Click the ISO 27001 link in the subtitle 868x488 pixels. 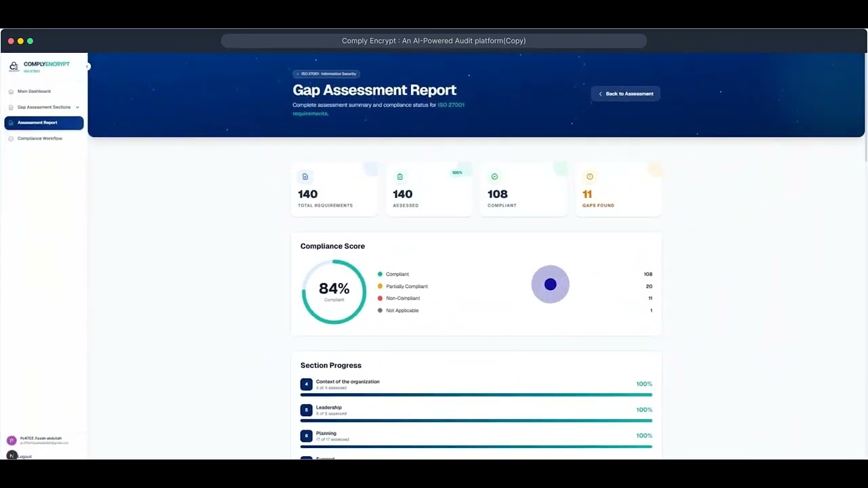pos(451,105)
